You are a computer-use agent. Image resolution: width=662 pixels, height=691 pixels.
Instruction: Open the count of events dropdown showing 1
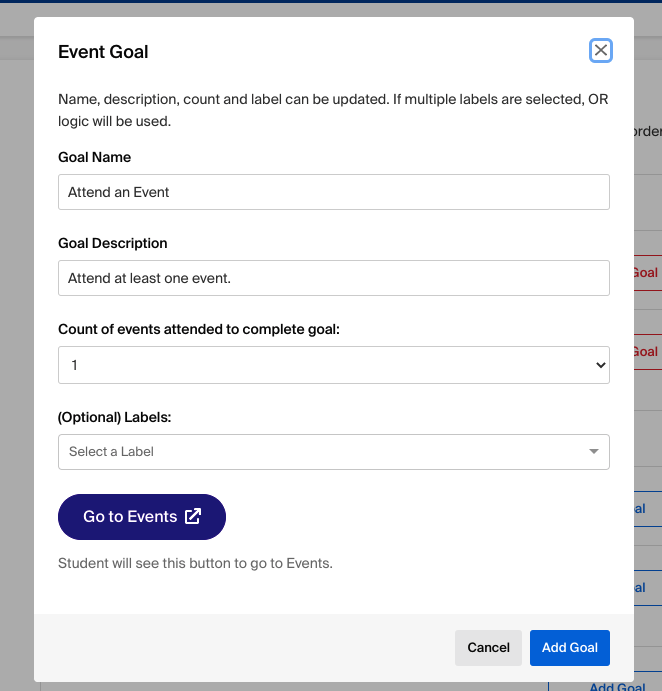[x=334, y=365]
